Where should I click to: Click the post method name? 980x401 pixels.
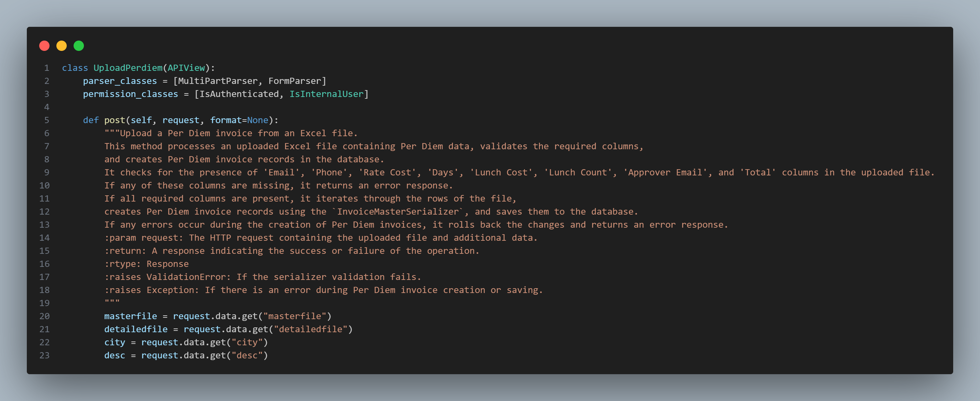coord(115,120)
